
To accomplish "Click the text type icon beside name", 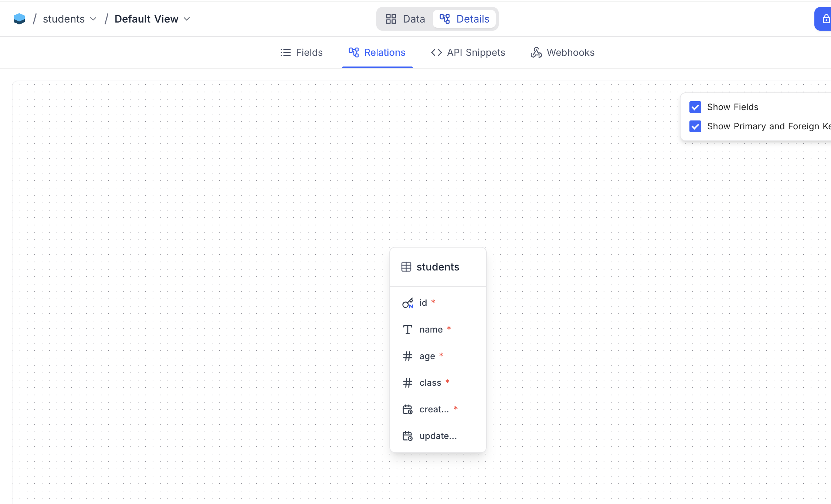I will (407, 330).
